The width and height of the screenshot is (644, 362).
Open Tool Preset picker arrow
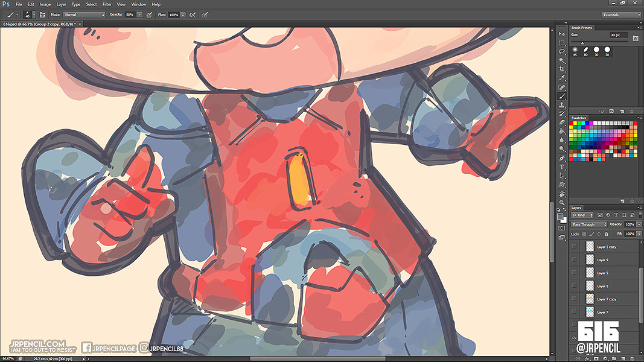point(18,14)
